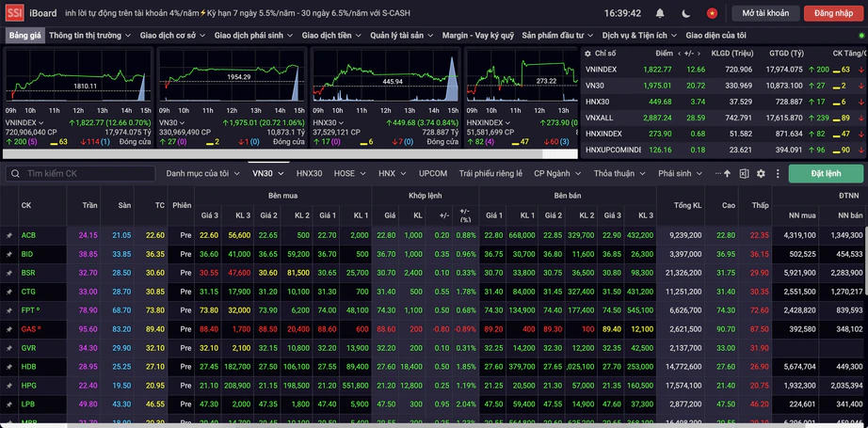Switch to UPCOM tab

pos(433,174)
